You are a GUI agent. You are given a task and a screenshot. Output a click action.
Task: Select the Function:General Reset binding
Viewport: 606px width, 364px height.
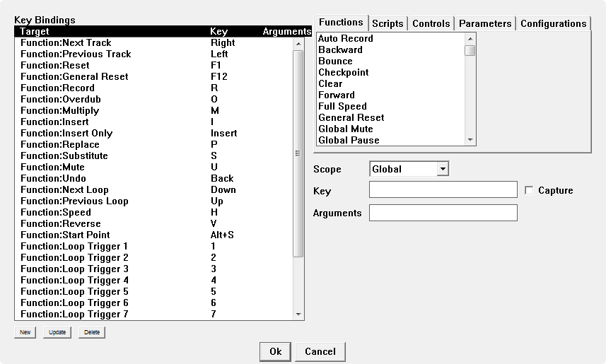pos(154,76)
